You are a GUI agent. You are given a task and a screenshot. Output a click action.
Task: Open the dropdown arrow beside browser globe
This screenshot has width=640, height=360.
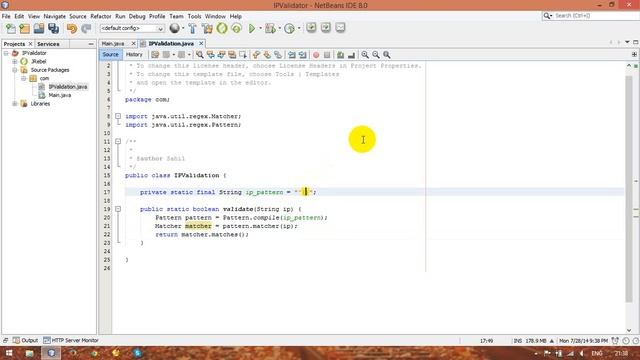point(183,28)
